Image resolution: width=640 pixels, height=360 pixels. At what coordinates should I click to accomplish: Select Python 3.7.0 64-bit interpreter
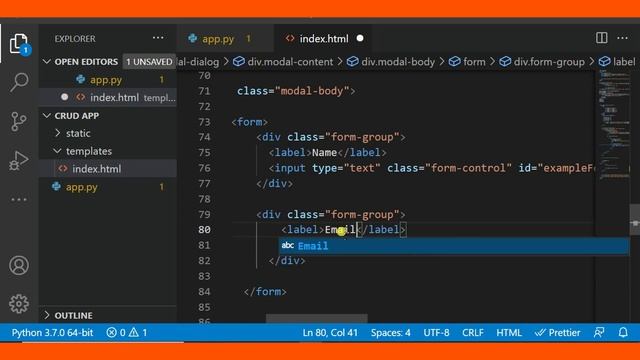pyautogui.click(x=52, y=333)
